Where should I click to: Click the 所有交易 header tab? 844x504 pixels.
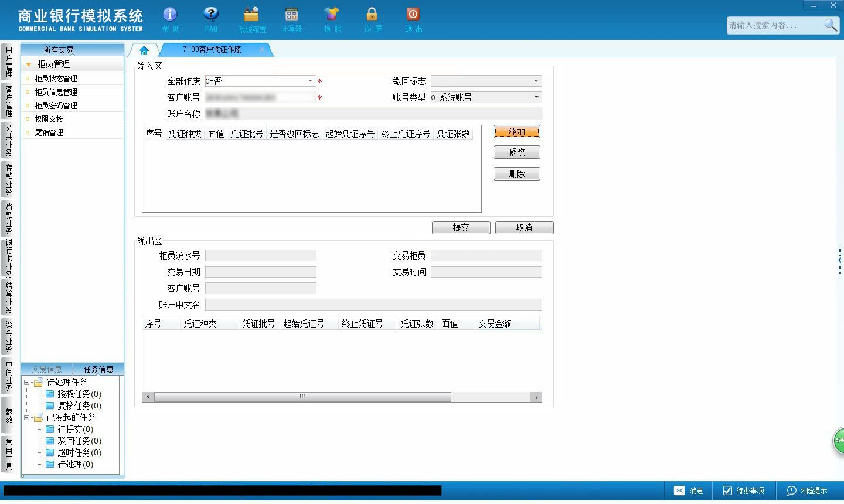click(x=59, y=50)
